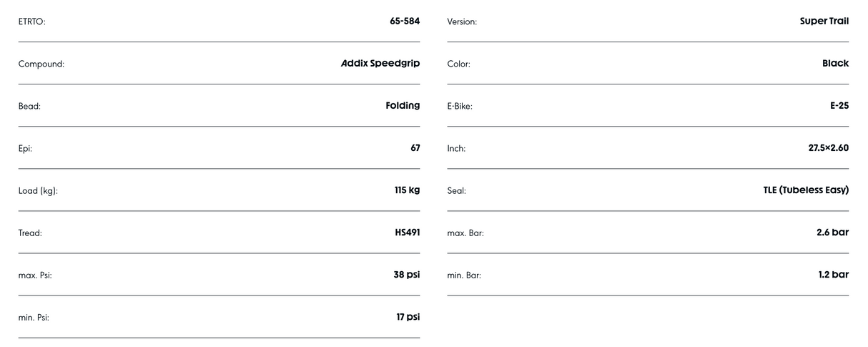
Task: Click the Compound: label
Action: click(41, 64)
